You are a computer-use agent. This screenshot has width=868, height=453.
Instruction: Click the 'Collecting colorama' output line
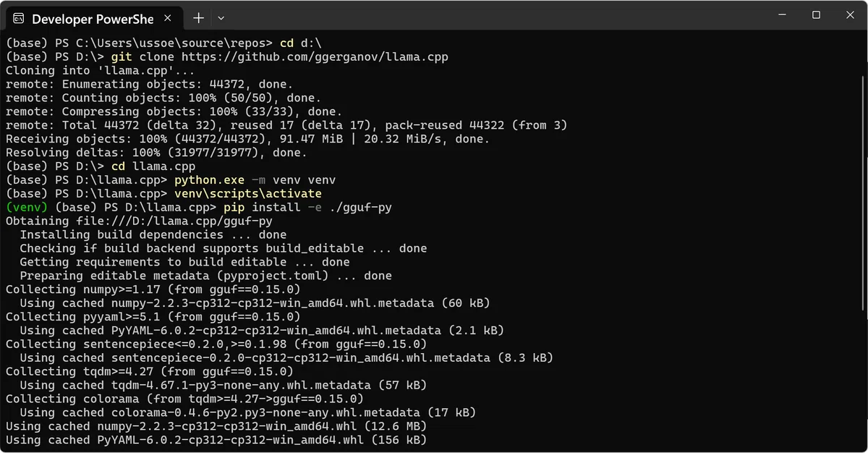pos(184,399)
